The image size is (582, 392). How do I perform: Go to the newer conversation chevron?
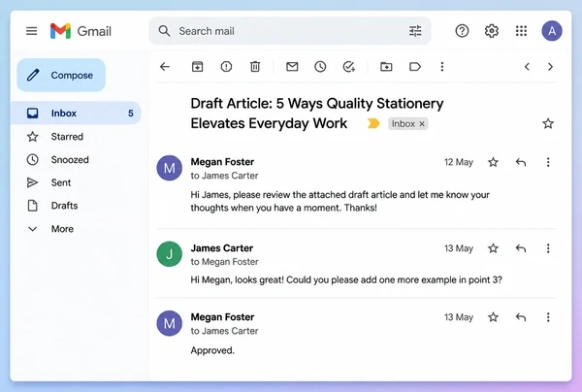(x=527, y=67)
